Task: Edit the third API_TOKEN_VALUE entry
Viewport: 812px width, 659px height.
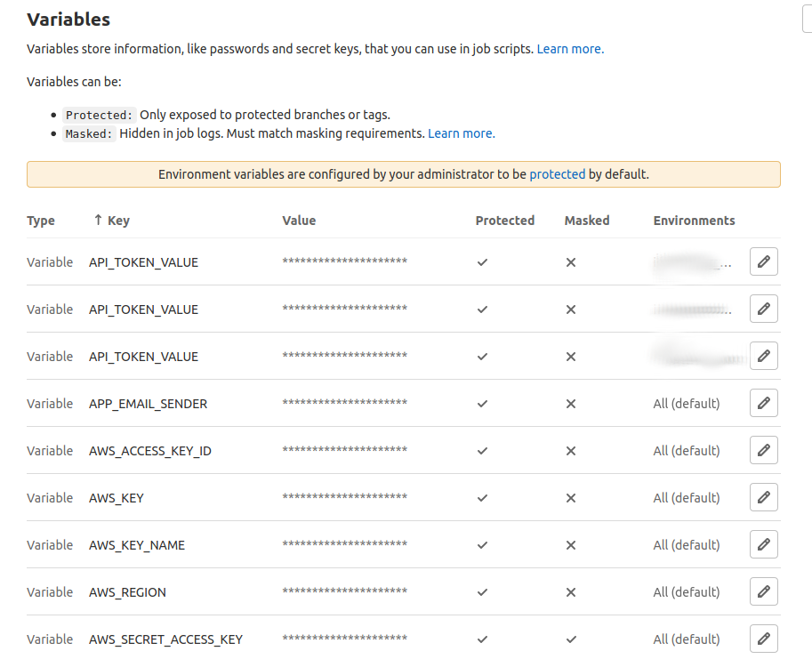Action: (x=763, y=356)
